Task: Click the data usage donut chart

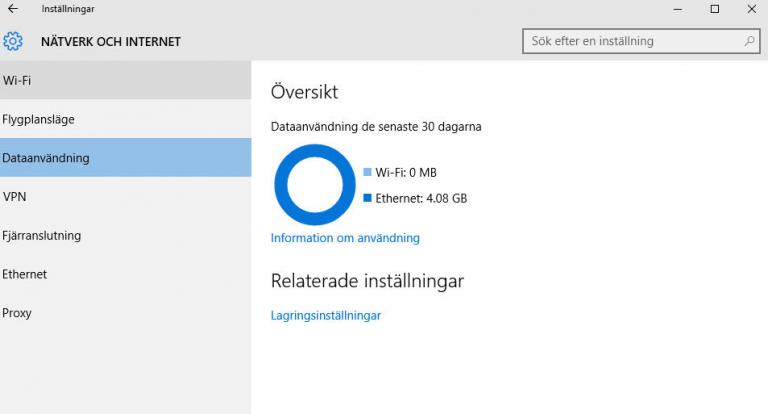Action: [x=315, y=185]
